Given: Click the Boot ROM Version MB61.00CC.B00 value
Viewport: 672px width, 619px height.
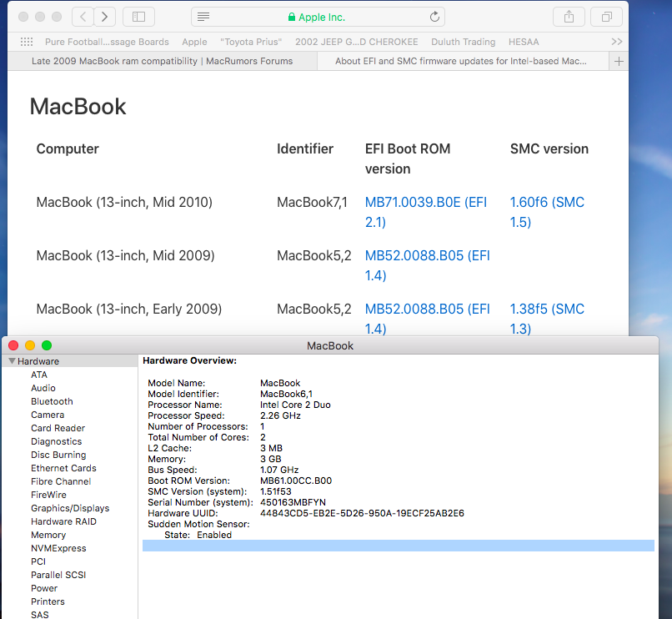Looking at the screenshot, I should 296,481.
